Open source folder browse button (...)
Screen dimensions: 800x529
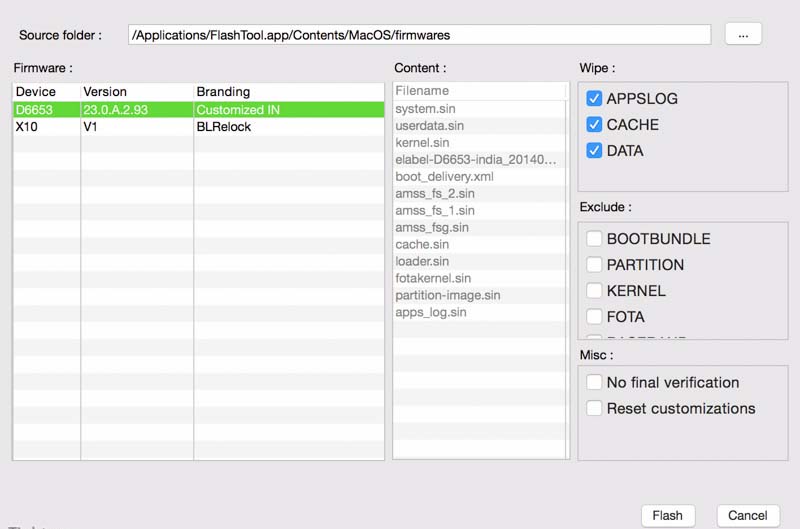point(743,35)
